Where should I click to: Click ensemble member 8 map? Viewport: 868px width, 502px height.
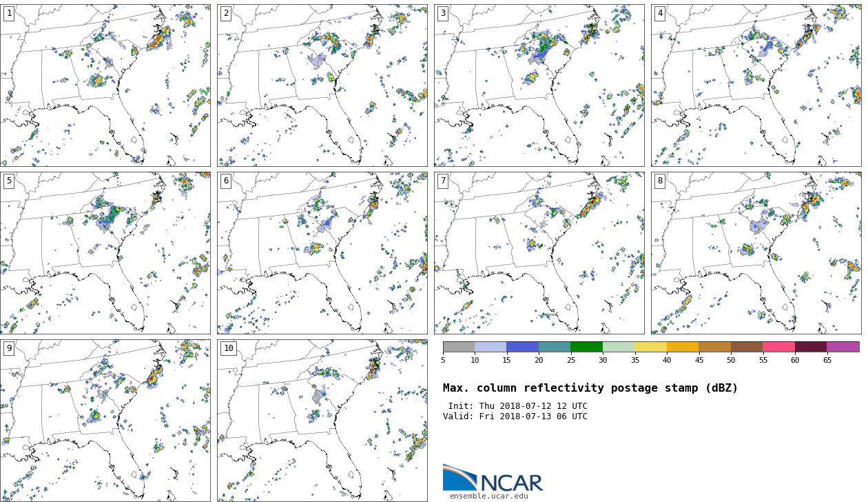click(756, 253)
